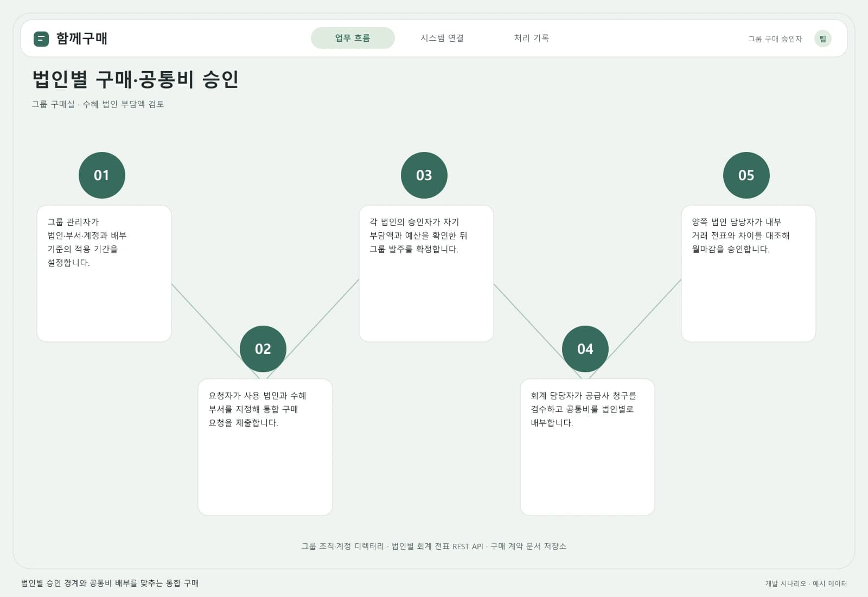The height and width of the screenshot is (597, 868).
Task: Open the card about 각 법인의 승인자
Action: point(426,274)
